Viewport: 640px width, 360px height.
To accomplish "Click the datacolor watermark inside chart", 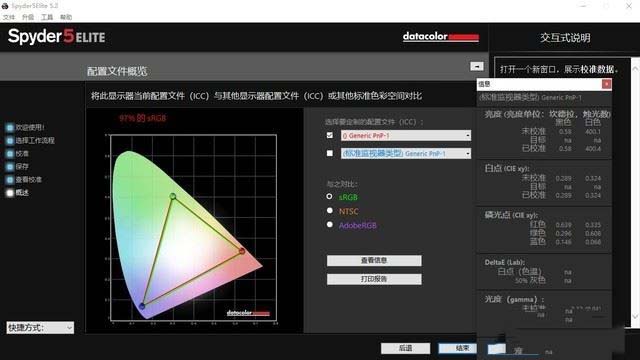I will click(x=248, y=313).
